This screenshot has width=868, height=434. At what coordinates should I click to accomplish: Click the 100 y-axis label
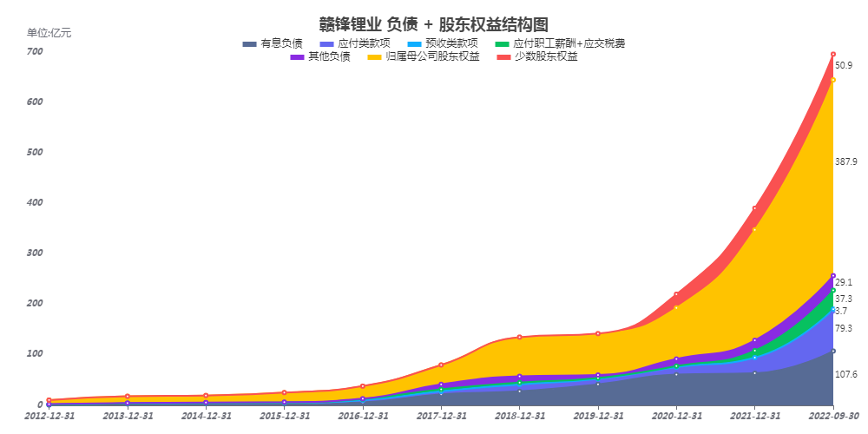pyautogui.click(x=35, y=354)
